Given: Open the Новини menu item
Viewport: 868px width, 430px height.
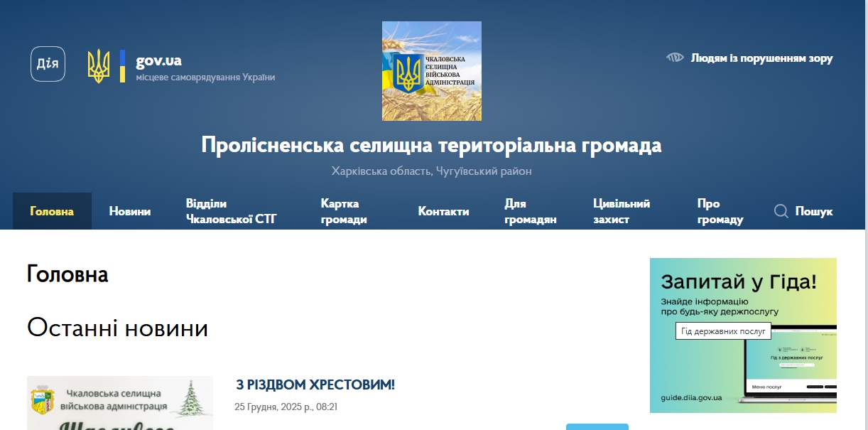Looking at the screenshot, I should pos(129,211).
